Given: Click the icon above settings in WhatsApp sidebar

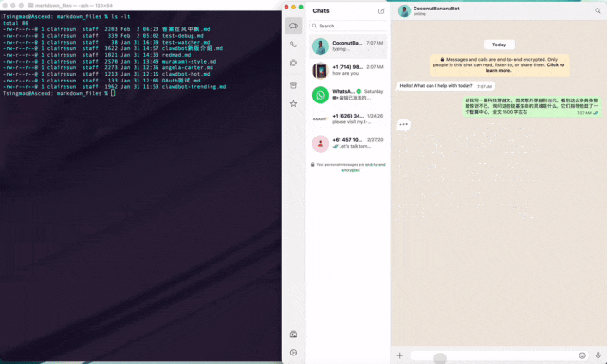Looking at the screenshot, I should tap(293, 335).
